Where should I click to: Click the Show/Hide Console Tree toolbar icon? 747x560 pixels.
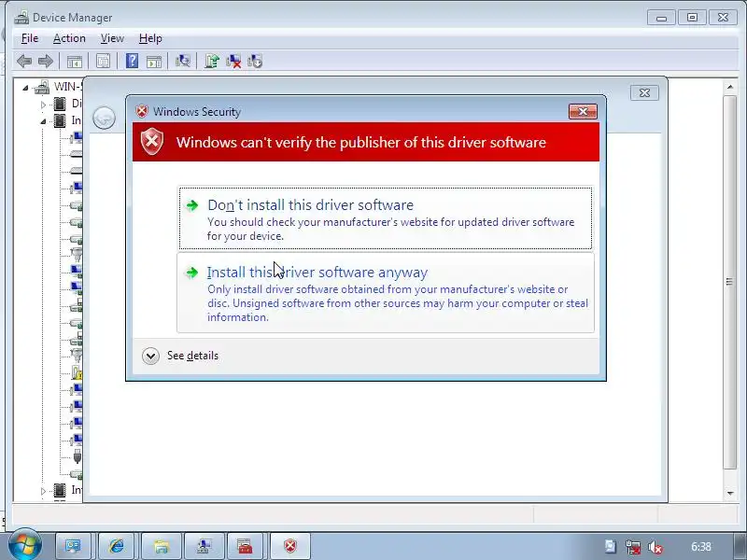[x=75, y=62]
